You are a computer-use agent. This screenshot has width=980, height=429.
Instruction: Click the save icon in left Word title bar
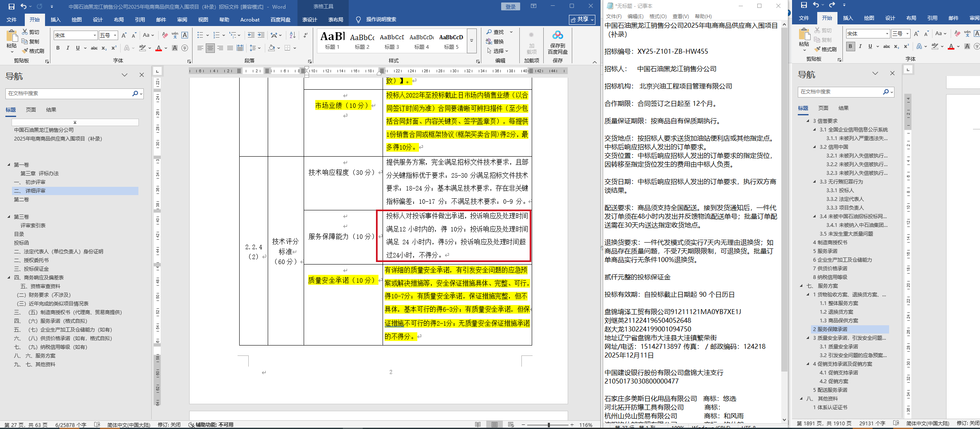click(11, 7)
